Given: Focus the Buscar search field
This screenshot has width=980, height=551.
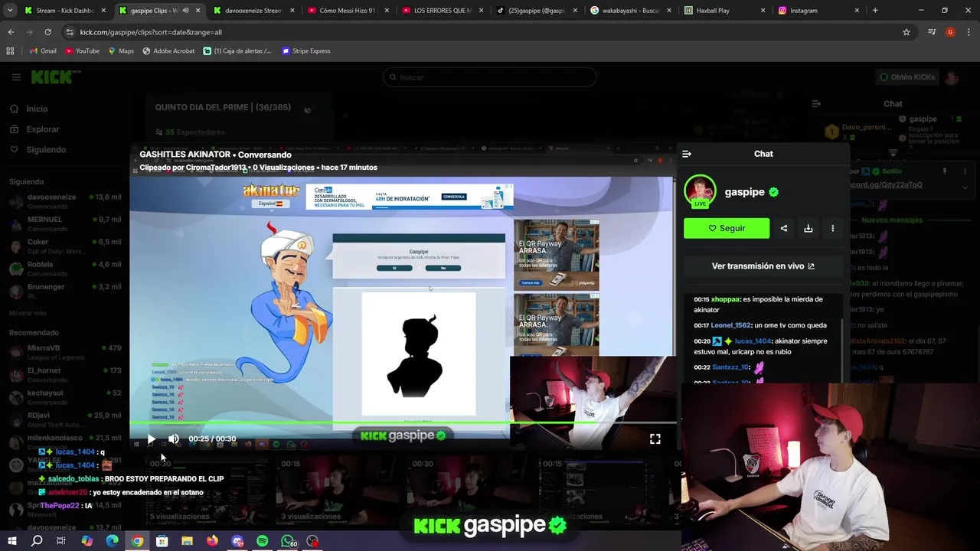Looking at the screenshot, I should [490, 77].
